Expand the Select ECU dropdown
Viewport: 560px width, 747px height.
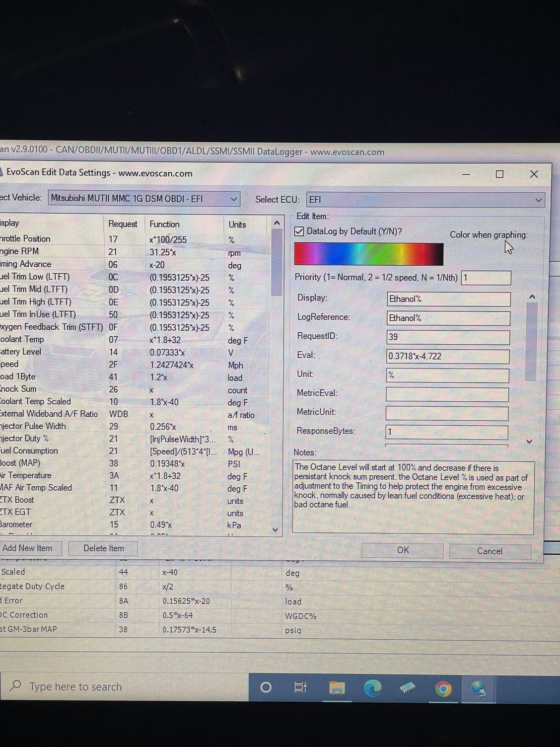(425, 200)
